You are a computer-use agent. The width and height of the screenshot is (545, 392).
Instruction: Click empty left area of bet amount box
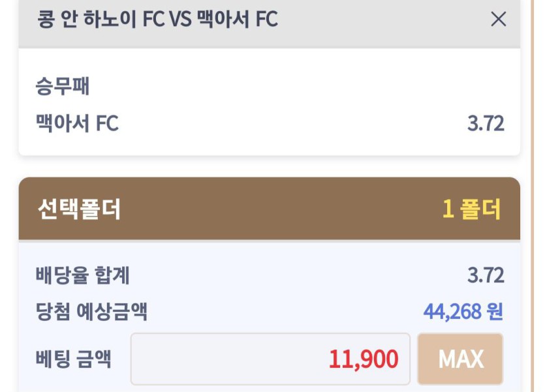pos(196,359)
